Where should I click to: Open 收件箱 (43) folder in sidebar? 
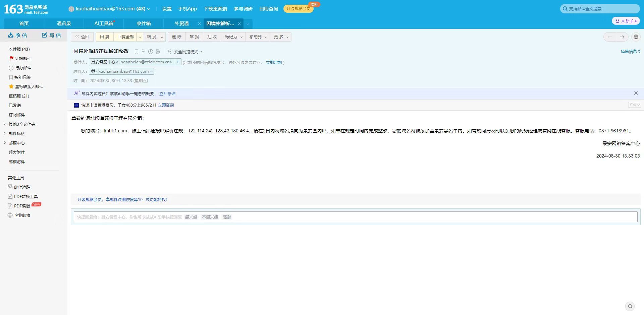pos(19,49)
